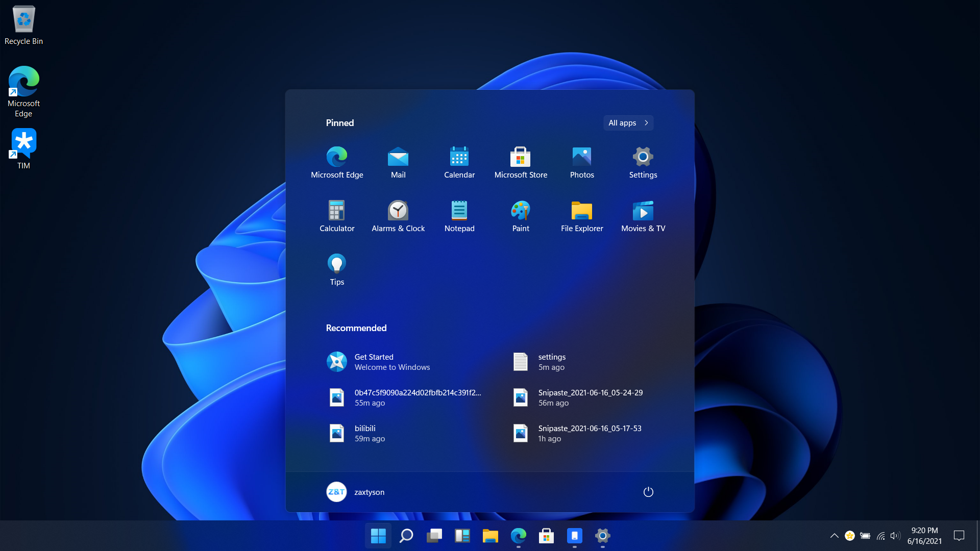Open Microsoft Store pinned icon
The height and width of the screenshot is (551, 980).
point(520,161)
